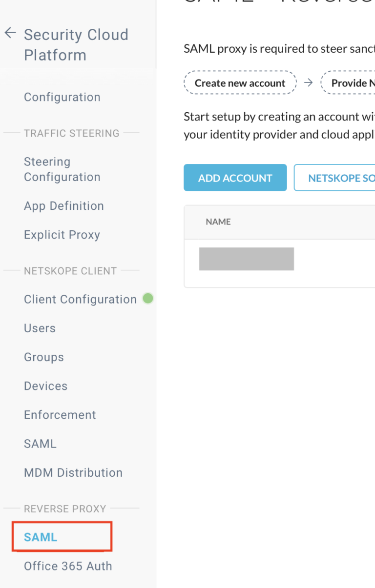Click the NETSKOPE SO button next to Add Account
Screen dimensions: 375x588
coord(340,178)
